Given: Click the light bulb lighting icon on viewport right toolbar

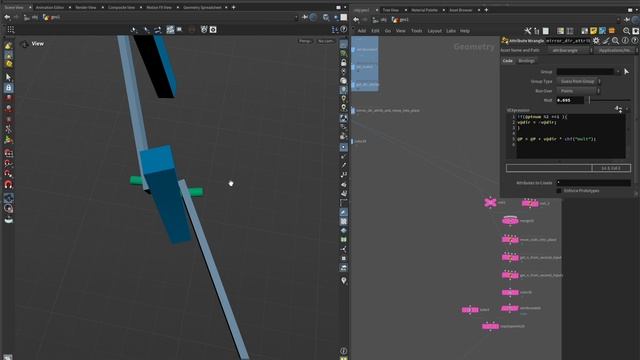Looking at the screenshot, I should (x=344, y=98).
